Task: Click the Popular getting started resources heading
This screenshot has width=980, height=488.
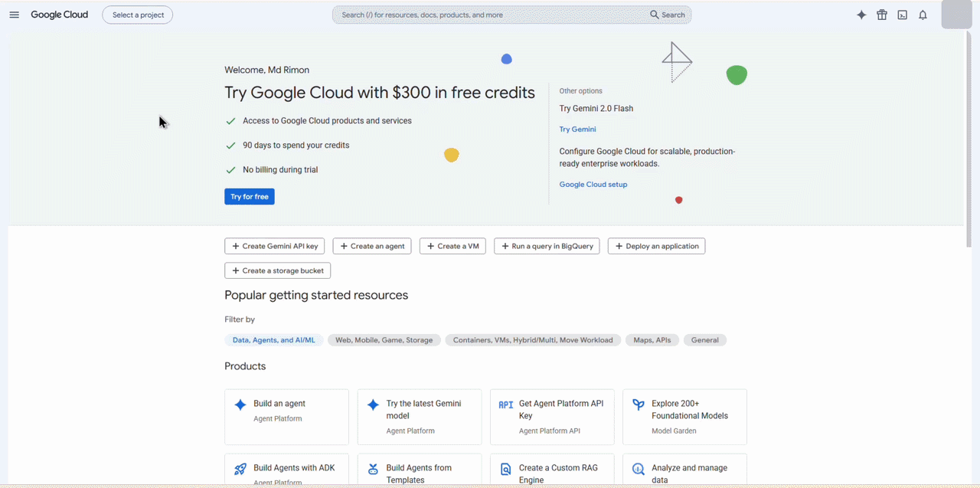Action: coord(316,296)
